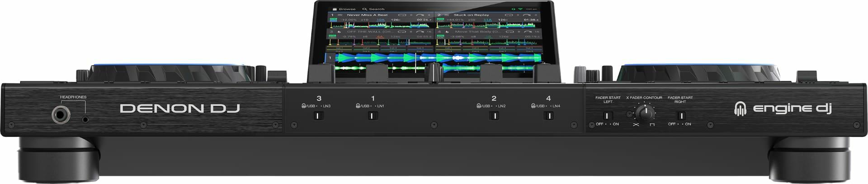Tap the green sync badge on deck 3
The height and width of the screenshot is (184, 868).
(x=332, y=37)
